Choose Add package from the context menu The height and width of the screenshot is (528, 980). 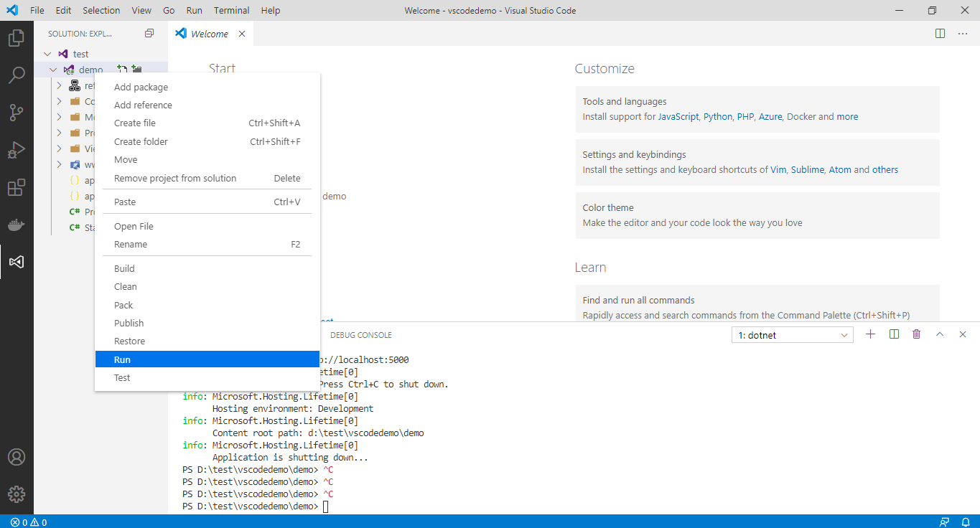coord(207,87)
